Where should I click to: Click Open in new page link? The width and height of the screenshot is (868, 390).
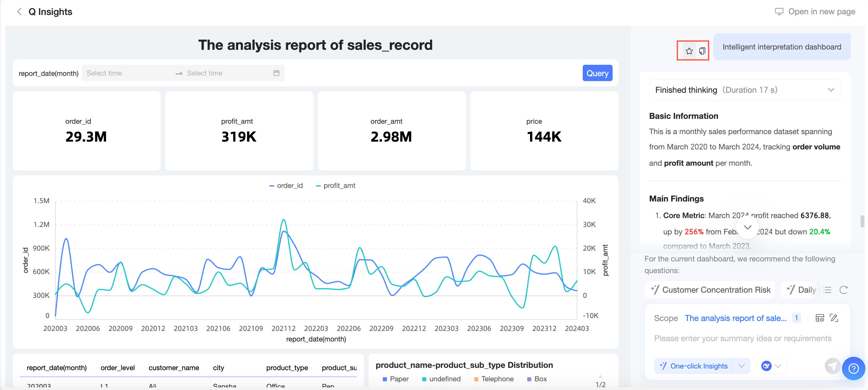click(815, 12)
